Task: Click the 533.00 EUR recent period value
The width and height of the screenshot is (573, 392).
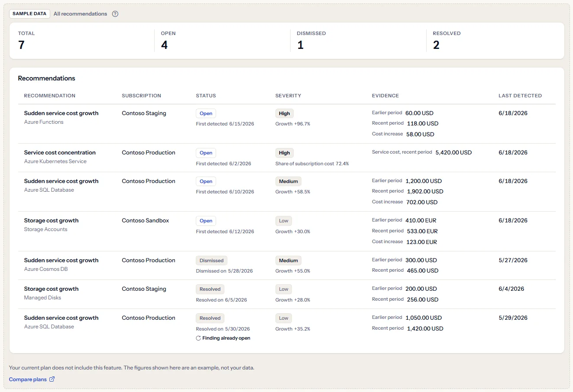Action: (422, 231)
